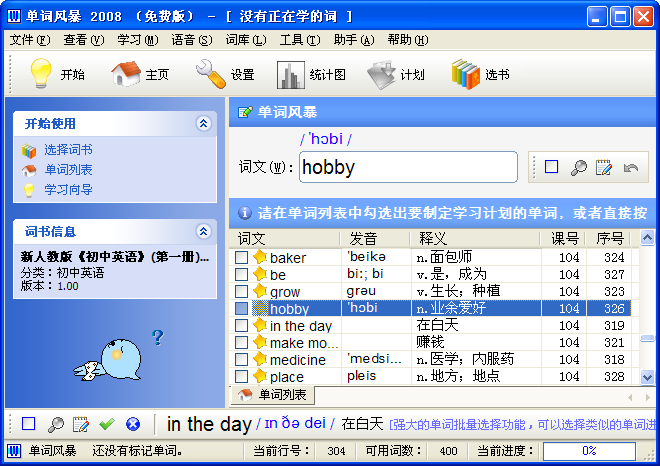Click the 选书 books icon
This screenshot has width=660, height=466.
[x=466, y=74]
